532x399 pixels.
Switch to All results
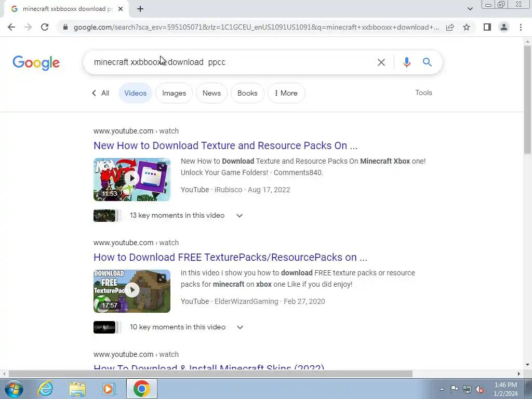click(x=101, y=93)
